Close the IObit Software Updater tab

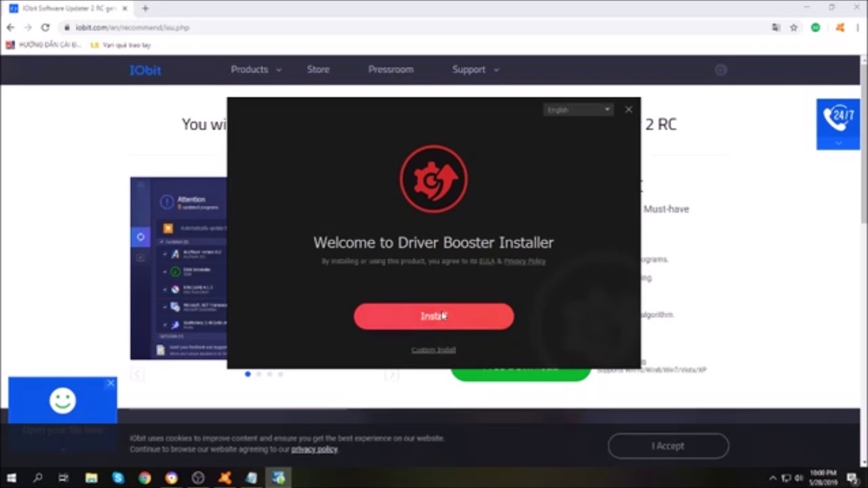click(x=125, y=9)
